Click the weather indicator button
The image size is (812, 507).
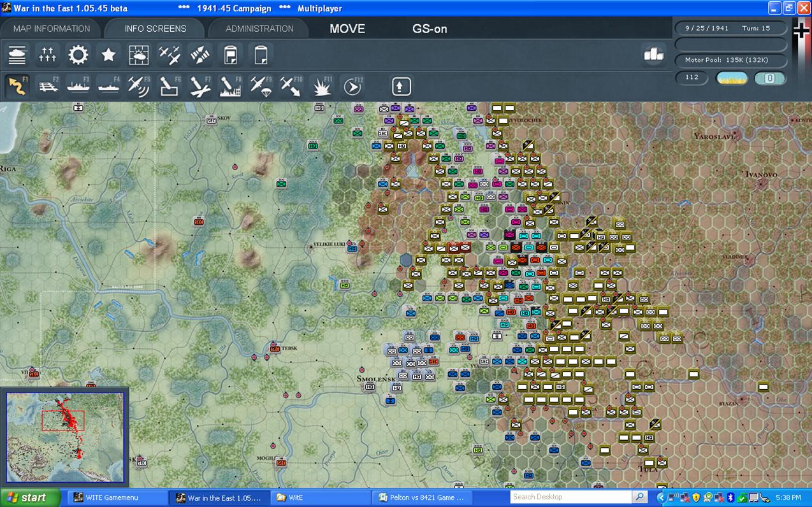tap(732, 78)
